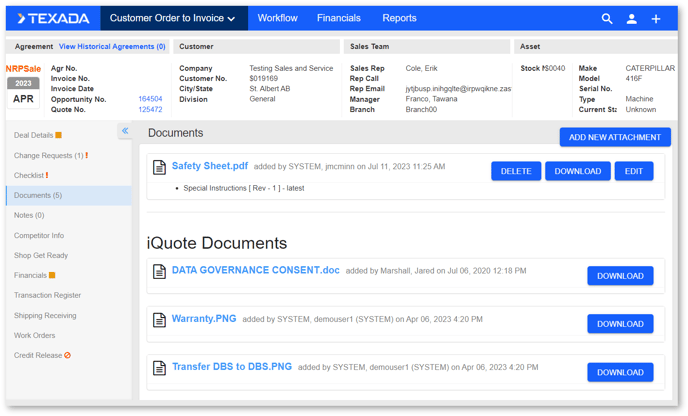Open Customer Order to Invoice dropdown
The height and width of the screenshot is (416, 688).
click(x=172, y=18)
